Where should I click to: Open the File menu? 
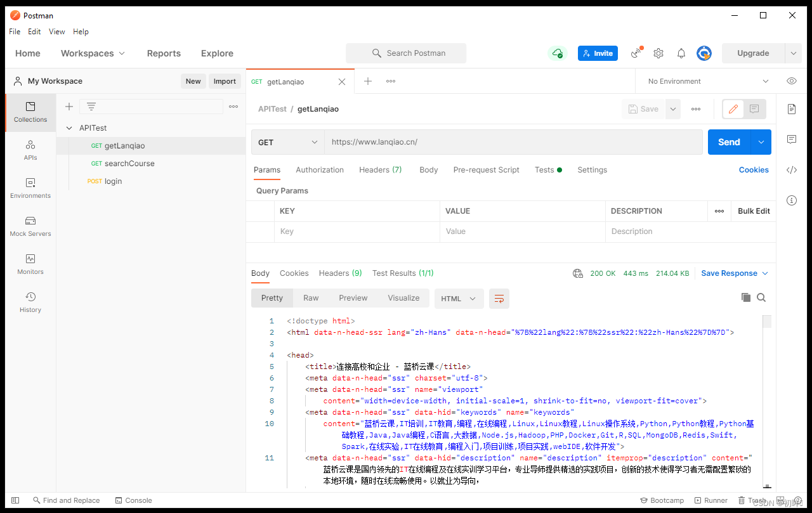[15, 32]
